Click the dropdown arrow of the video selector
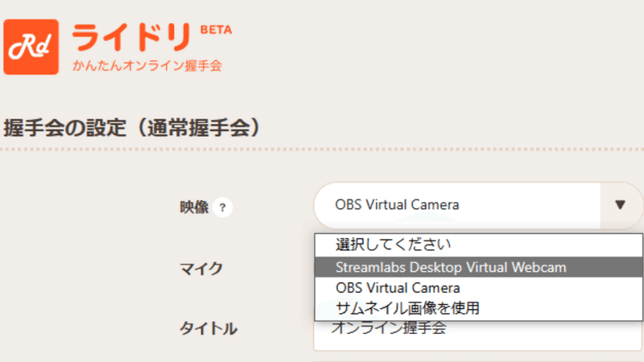 tap(620, 205)
